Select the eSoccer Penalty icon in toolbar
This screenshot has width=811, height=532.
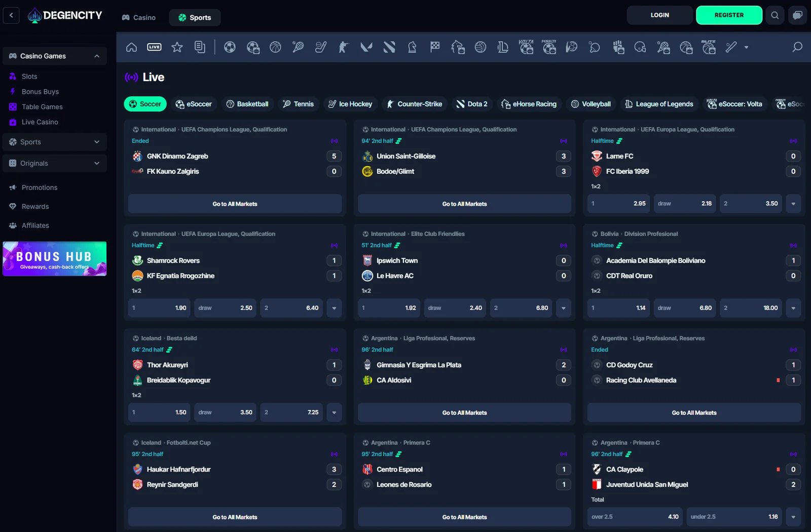click(x=549, y=47)
